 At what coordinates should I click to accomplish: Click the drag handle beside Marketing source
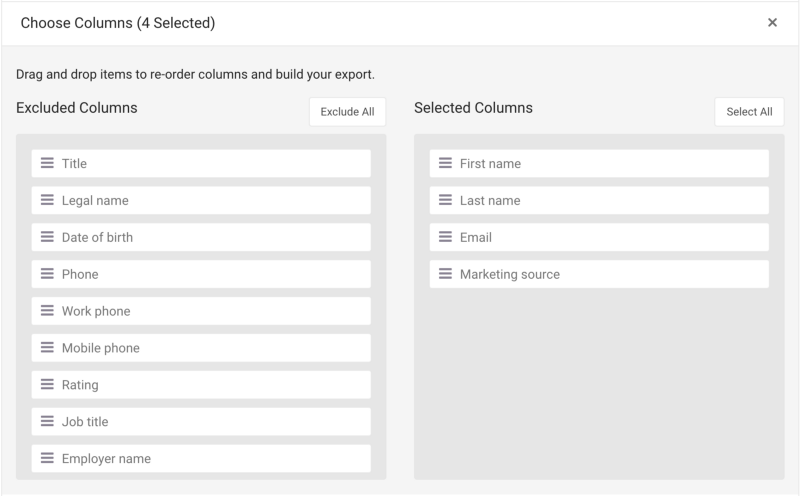click(x=445, y=274)
